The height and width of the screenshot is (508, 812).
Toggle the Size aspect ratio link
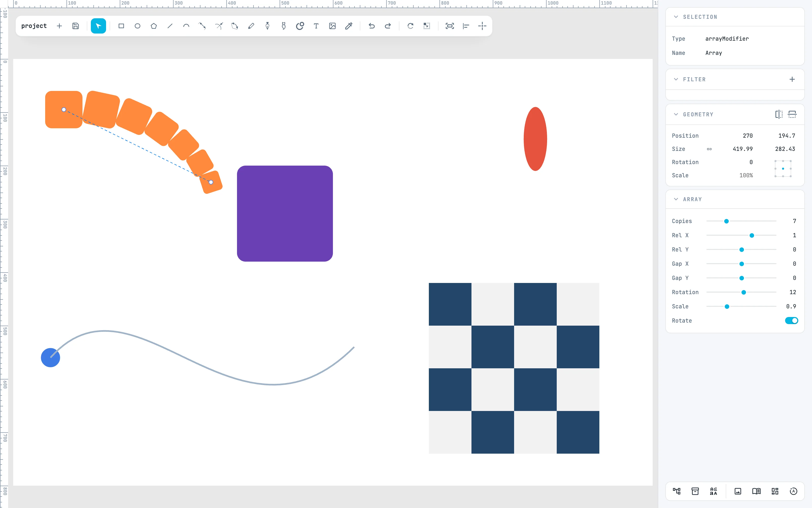click(x=709, y=149)
